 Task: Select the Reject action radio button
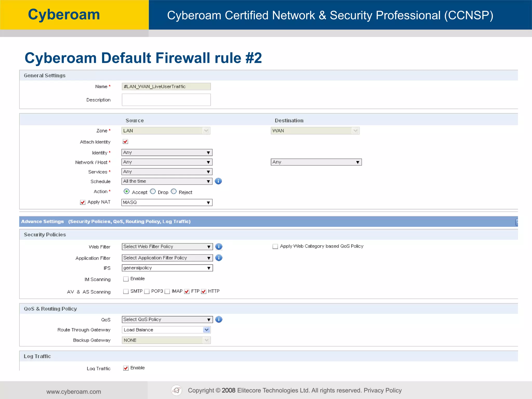pos(174,191)
